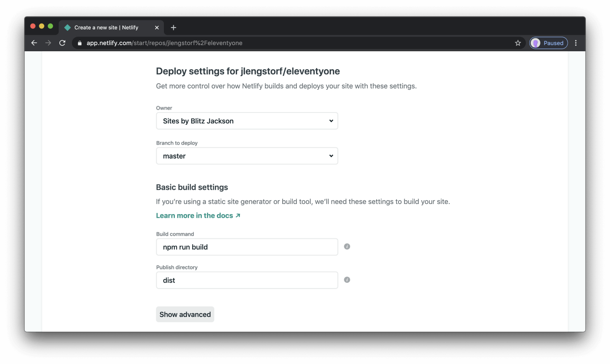This screenshot has height=364, width=610.
Task: Click the site security lock icon
Action: (x=79, y=43)
